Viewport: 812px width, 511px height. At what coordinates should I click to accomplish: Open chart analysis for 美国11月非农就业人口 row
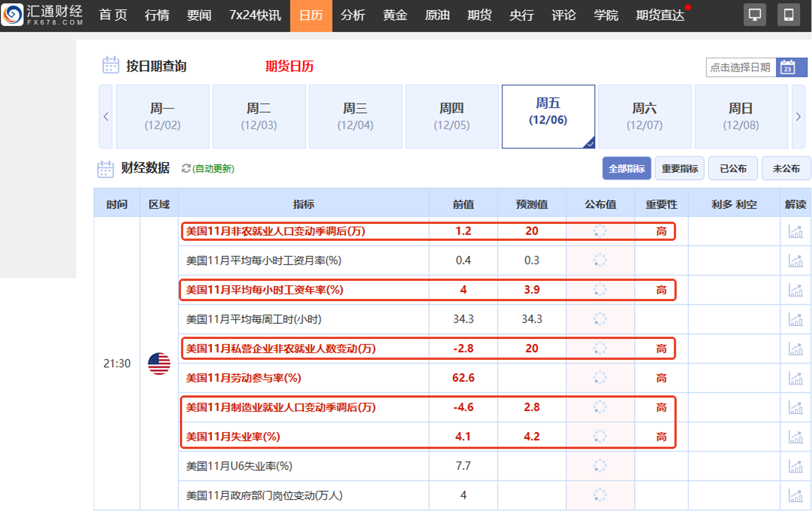coord(795,231)
